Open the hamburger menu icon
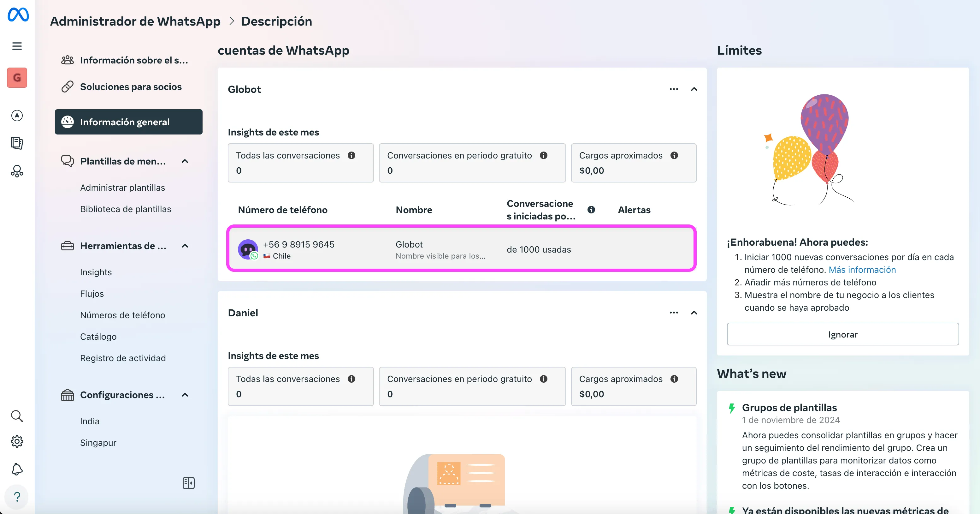 coord(17,46)
